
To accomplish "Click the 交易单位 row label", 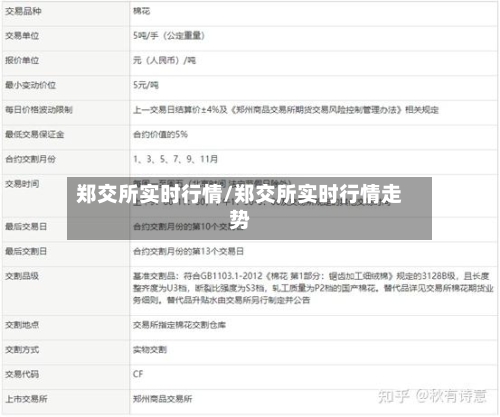I will click(x=22, y=36).
